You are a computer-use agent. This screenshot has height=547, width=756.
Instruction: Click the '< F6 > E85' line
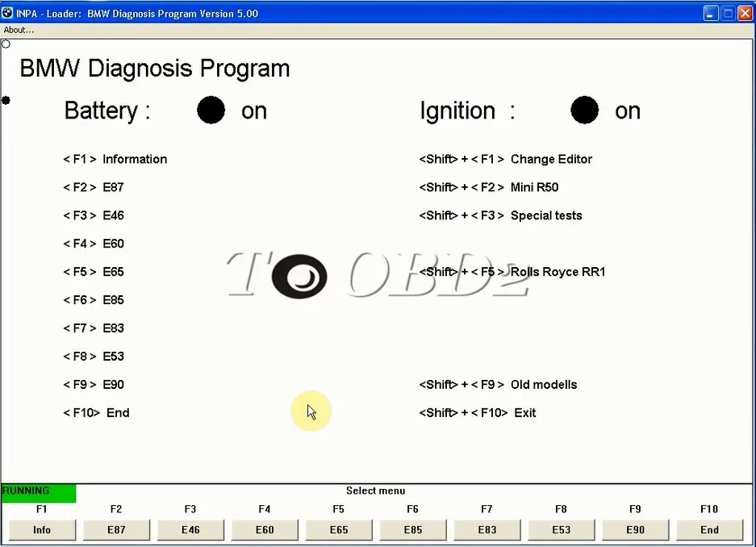point(94,300)
